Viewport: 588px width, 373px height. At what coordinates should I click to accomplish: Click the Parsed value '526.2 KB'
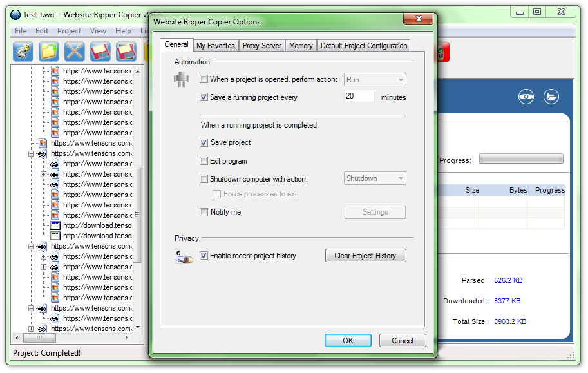pos(508,281)
